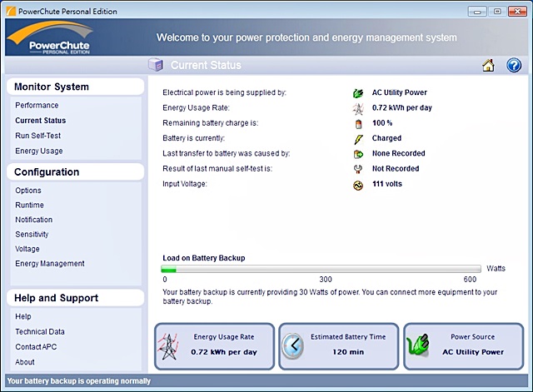Open Energy Management settings
The height and width of the screenshot is (392, 533).
[50, 264]
